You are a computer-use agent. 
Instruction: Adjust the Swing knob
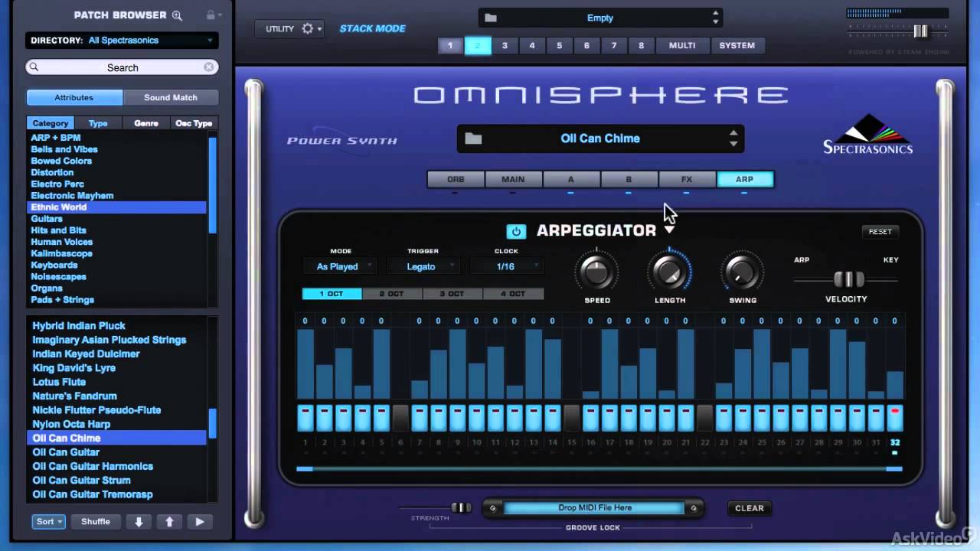[x=742, y=271]
